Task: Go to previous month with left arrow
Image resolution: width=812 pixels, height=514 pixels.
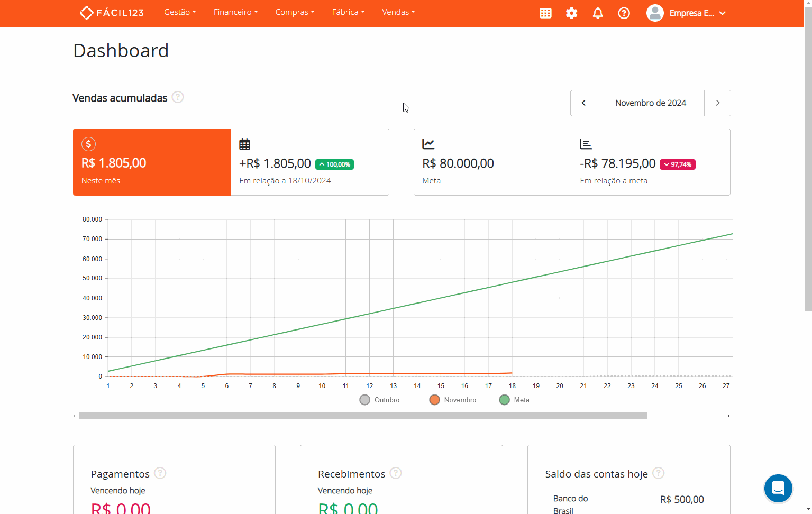Action: pos(583,103)
